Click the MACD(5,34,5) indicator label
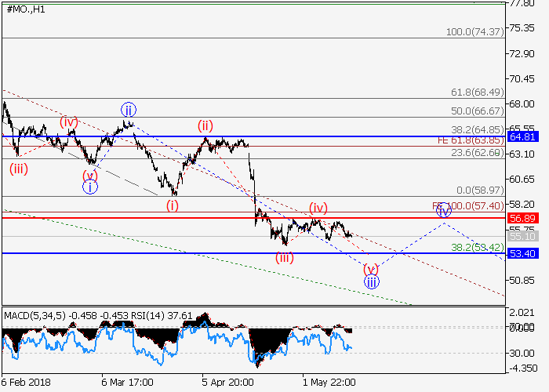 click(33, 316)
